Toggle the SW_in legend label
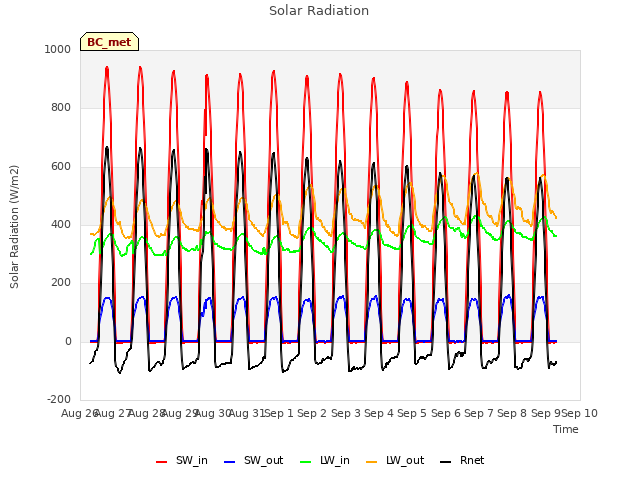Screen dimensions: 640x480 click(192, 460)
